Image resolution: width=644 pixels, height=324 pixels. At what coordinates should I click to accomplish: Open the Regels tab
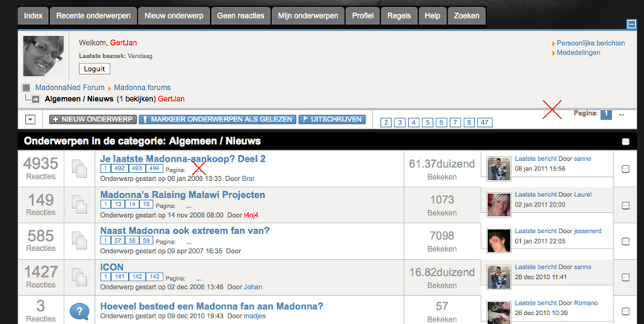pos(398,16)
